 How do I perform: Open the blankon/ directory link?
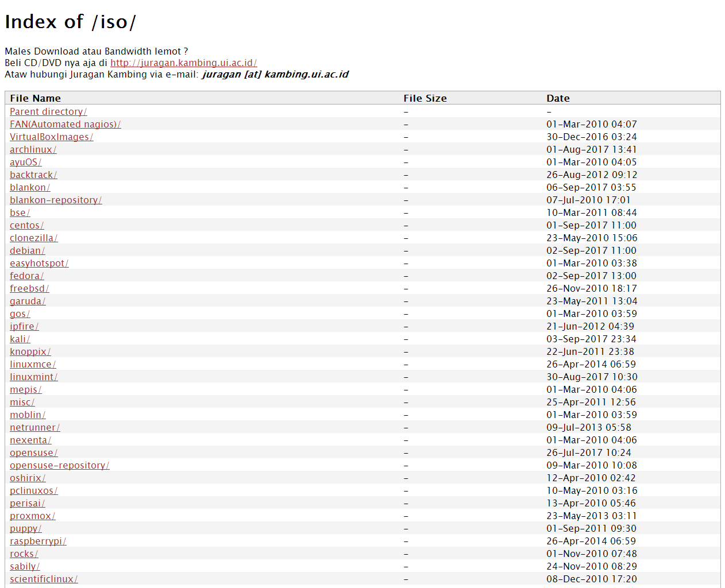(x=30, y=187)
